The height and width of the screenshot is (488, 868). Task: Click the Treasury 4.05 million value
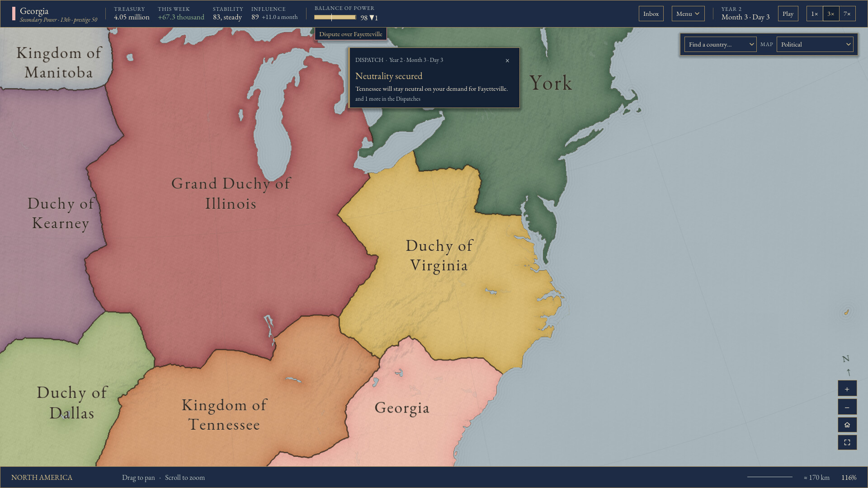(132, 17)
